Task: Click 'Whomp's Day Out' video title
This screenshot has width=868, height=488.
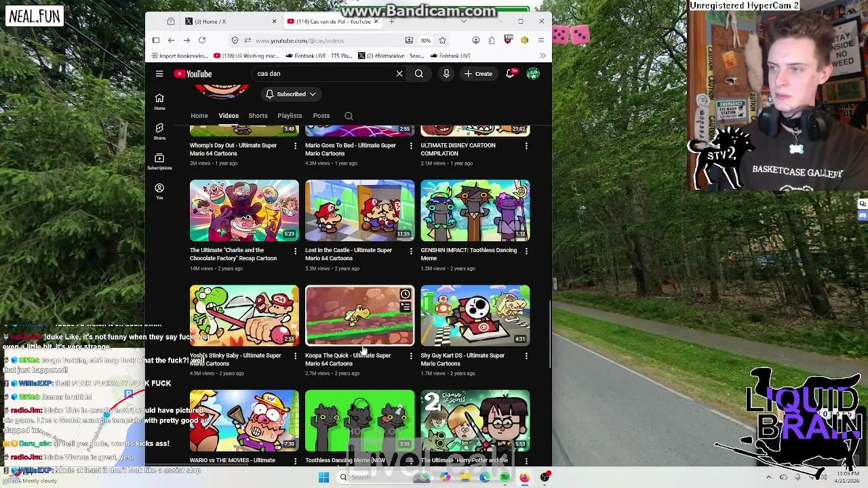Action: [x=233, y=149]
